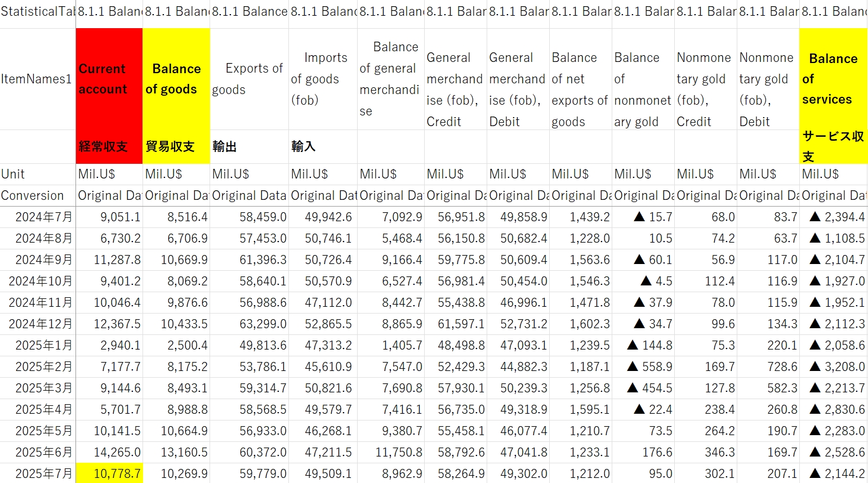Select the highlighted 10,778.7 cell

(x=109, y=473)
